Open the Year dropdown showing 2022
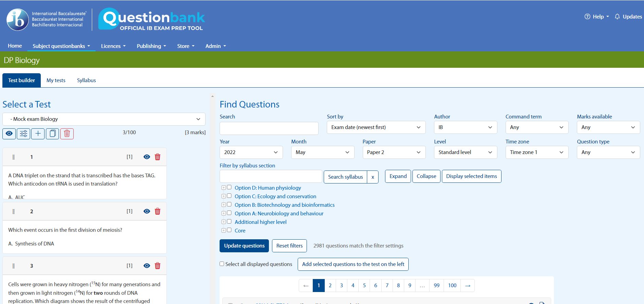The image size is (644, 304). coord(251,152)
